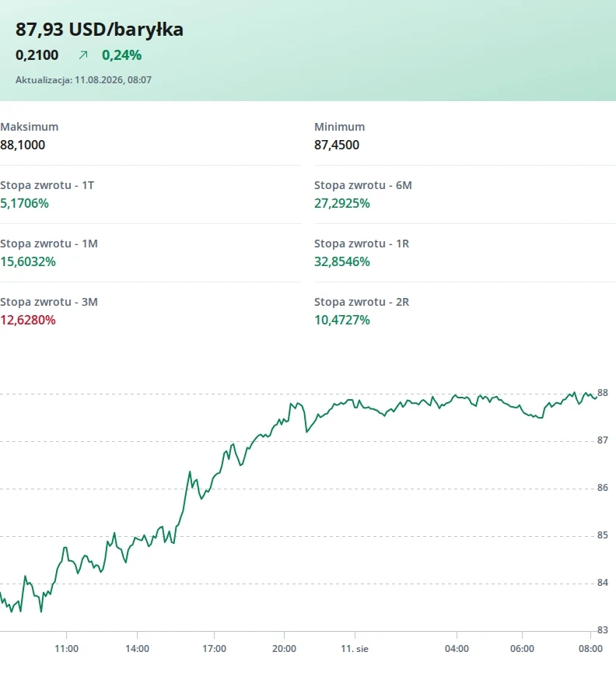Click the Stopa zwrotu - 2R percentage

tap(342, 321)
